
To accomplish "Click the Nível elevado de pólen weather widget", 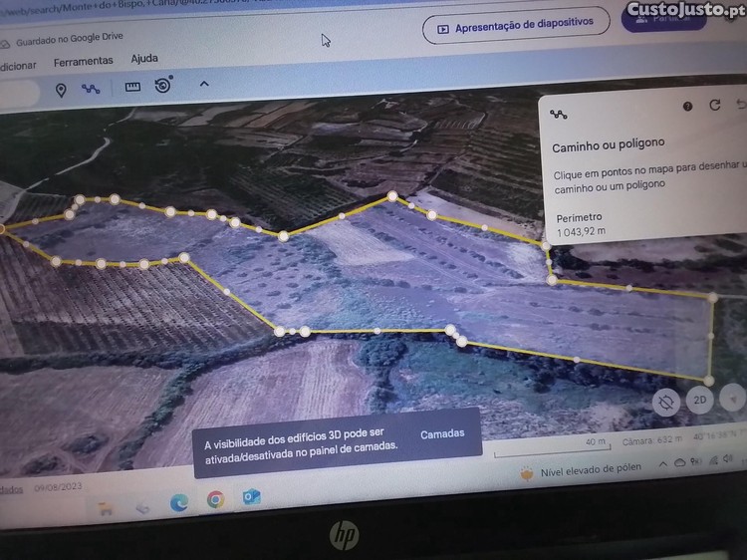I will [581, 471].
